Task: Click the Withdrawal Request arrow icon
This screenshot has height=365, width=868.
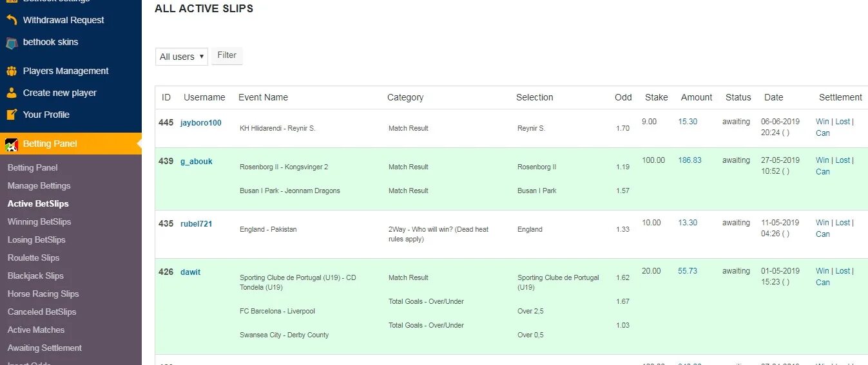Action: [x=11, y=20]
